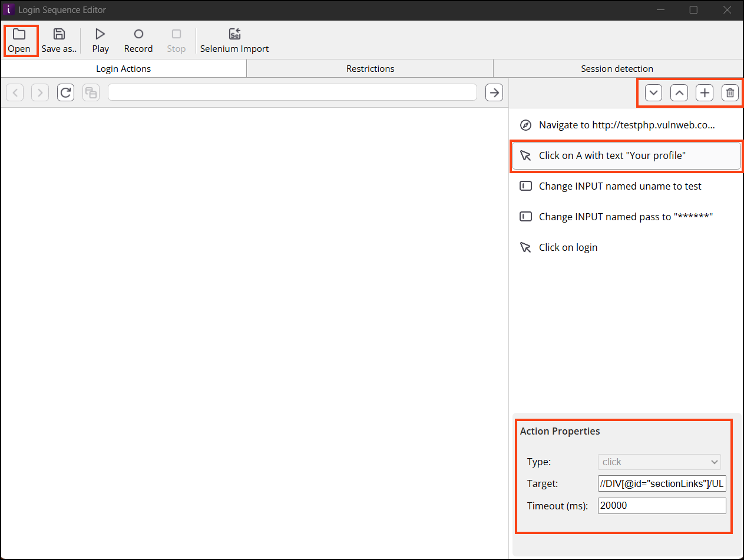Delete the selected action with the trash icon
The width and height of the screenshot is (744, 560).
click(x=730, y=92)
